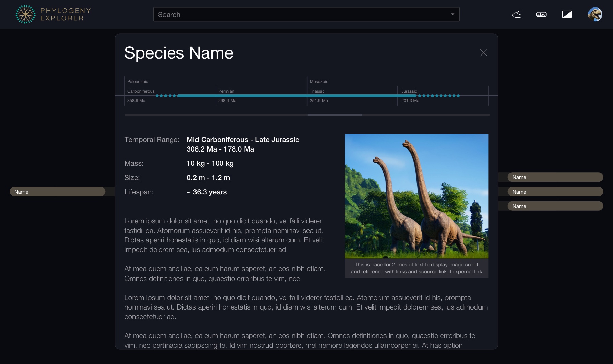
Task: Toggle the abc labels icon
Action: 541,14
